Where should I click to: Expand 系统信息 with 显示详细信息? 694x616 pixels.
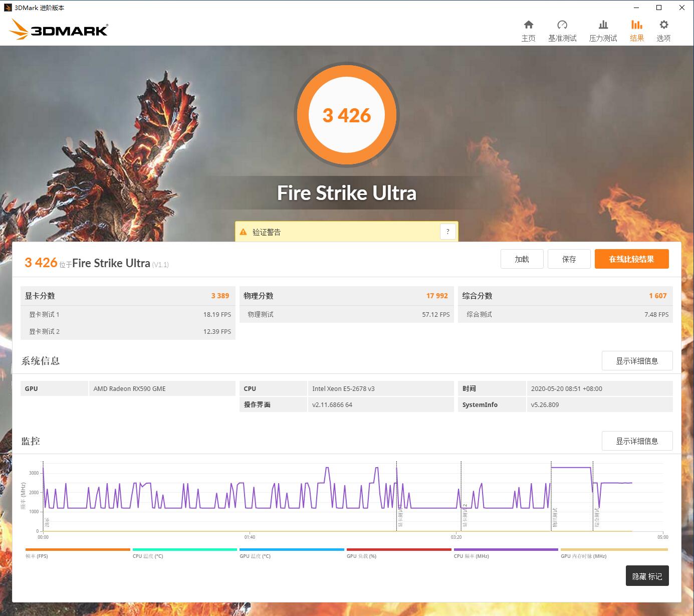pyautogui.click(x=637, y=360)
